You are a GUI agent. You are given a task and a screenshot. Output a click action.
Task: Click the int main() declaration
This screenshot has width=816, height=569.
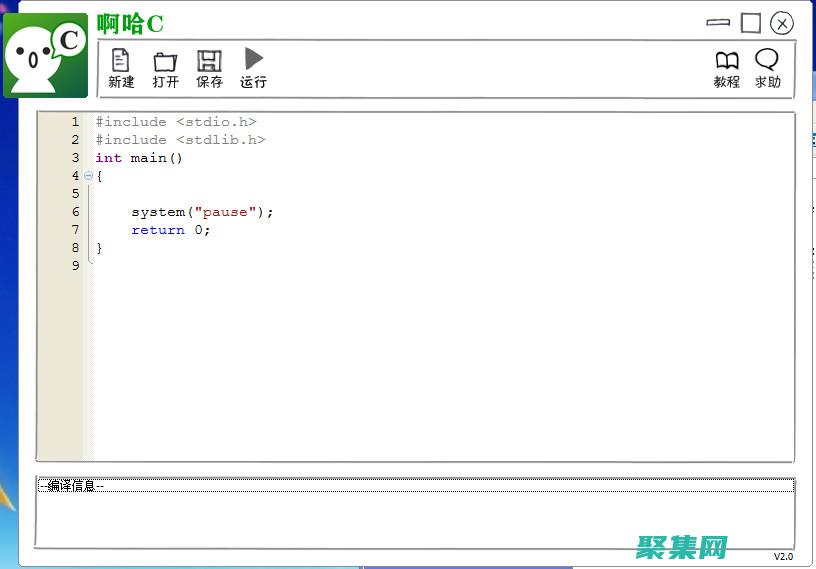point(139,158)
